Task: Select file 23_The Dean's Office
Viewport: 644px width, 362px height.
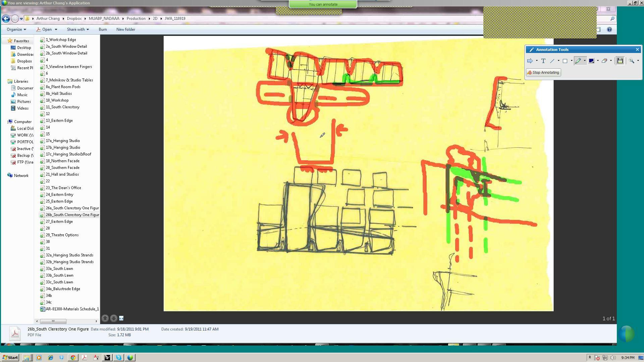Action: (x=60, y=188)
